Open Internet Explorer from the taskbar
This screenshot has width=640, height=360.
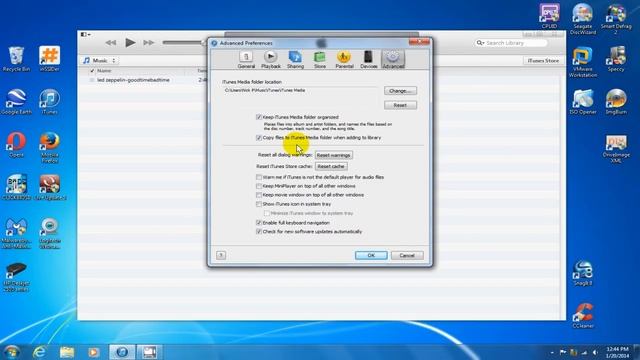tap(40, 352)
